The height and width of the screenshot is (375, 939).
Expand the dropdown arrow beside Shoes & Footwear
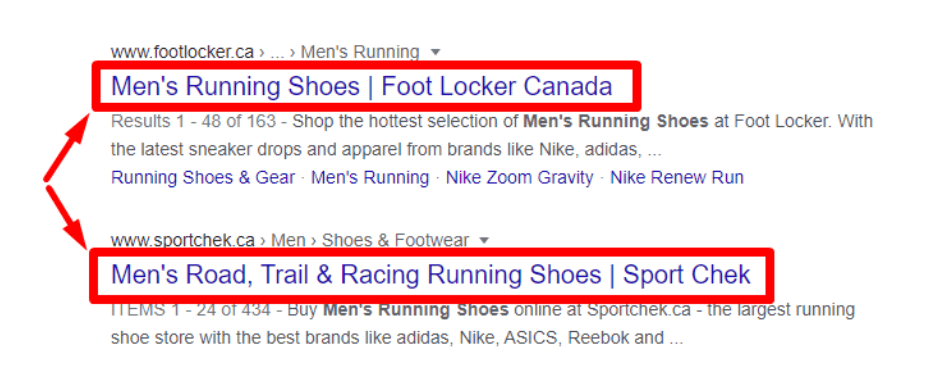(484, 241)
